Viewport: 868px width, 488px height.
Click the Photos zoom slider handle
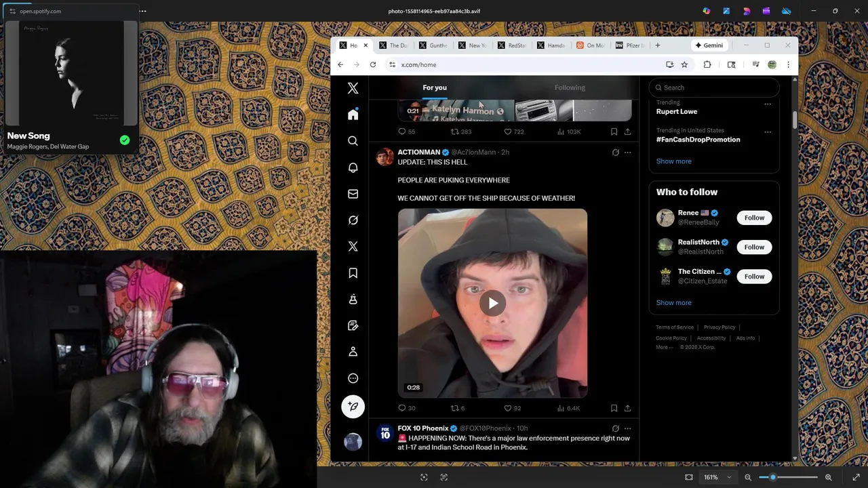coord(772,477)
